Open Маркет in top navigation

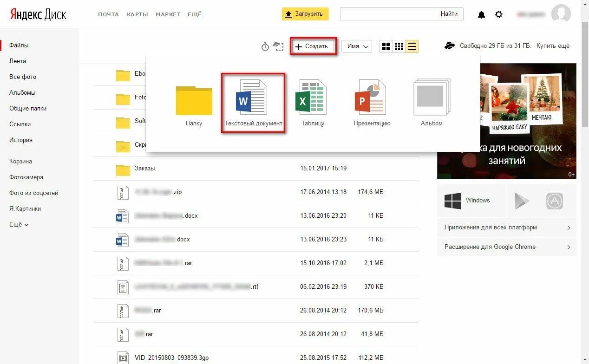(168, 14)
